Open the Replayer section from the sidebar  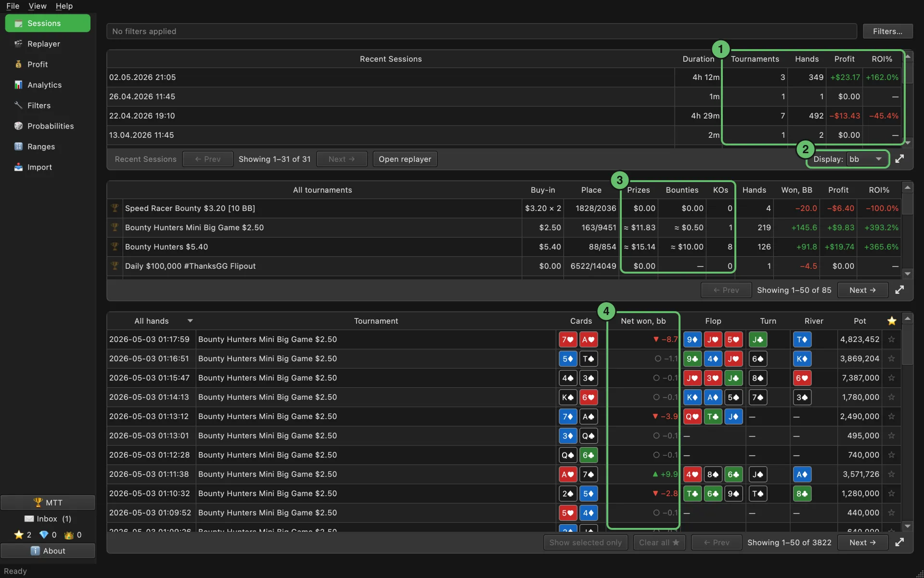pos(48,44)
